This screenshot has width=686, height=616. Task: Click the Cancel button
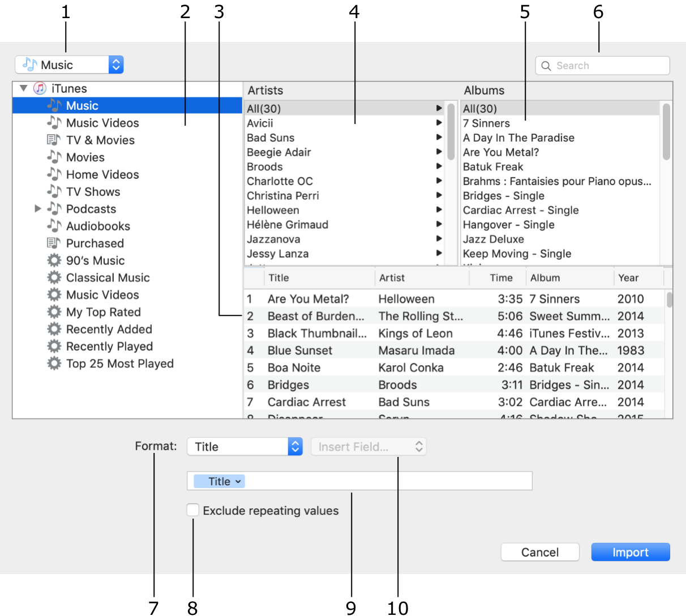[540, 552]
